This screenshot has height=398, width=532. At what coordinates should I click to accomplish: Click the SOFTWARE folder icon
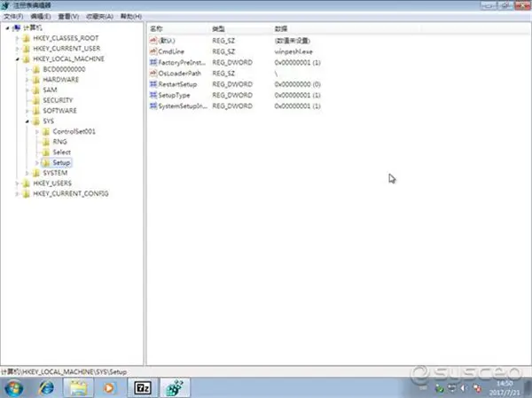[x=36, y=111]
